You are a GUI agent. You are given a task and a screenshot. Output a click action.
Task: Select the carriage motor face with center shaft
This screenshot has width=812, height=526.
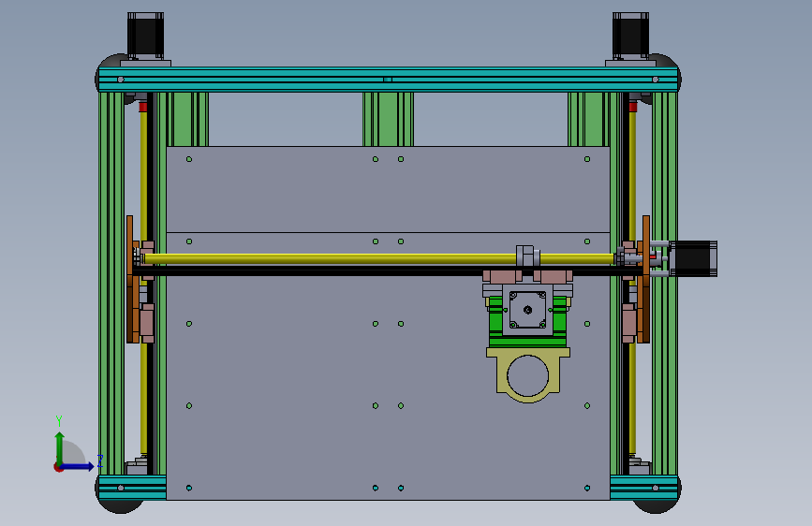(x=527, y=310)
